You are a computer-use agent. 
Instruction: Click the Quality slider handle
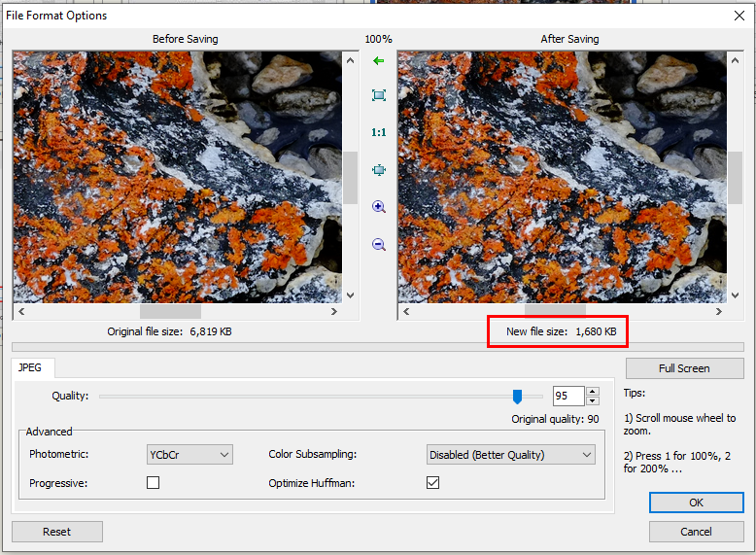517,396
